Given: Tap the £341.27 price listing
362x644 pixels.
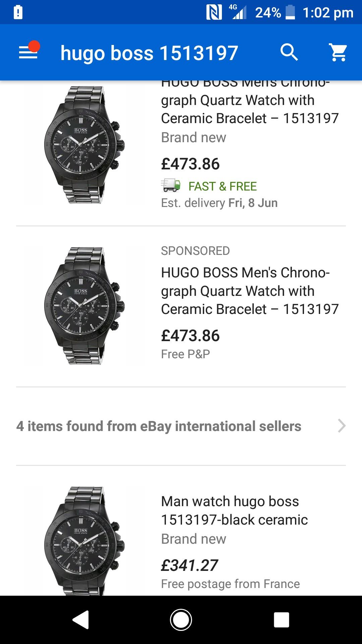Looking at the screenshot, I should (x=189, y=566).
